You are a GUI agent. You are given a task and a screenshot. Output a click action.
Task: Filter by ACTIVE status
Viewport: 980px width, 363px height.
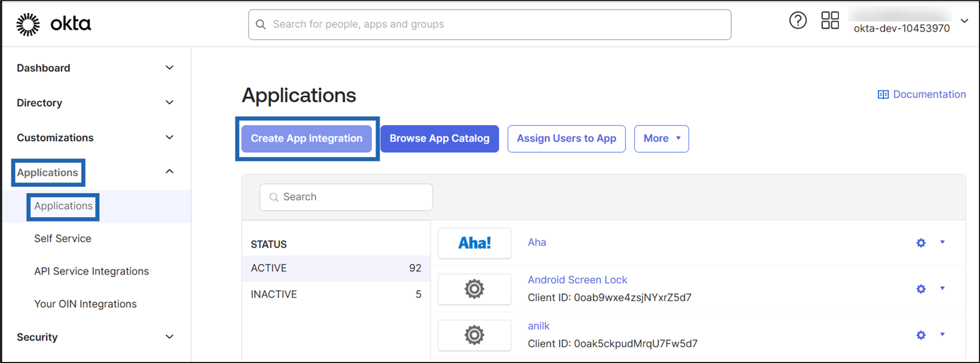point(336,268)
